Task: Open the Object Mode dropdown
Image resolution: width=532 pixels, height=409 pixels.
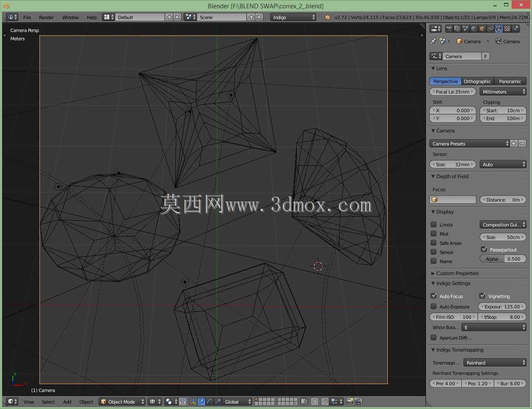Action: [122, 402]
